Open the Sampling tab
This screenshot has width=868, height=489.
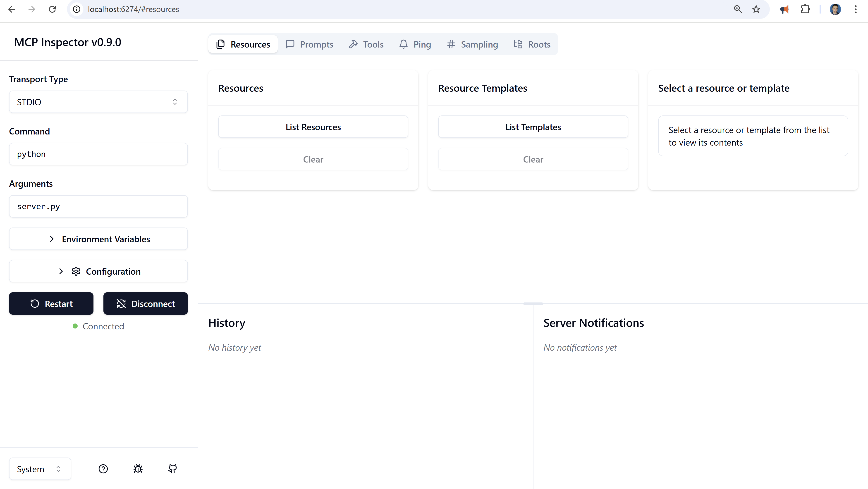[472, 44]
